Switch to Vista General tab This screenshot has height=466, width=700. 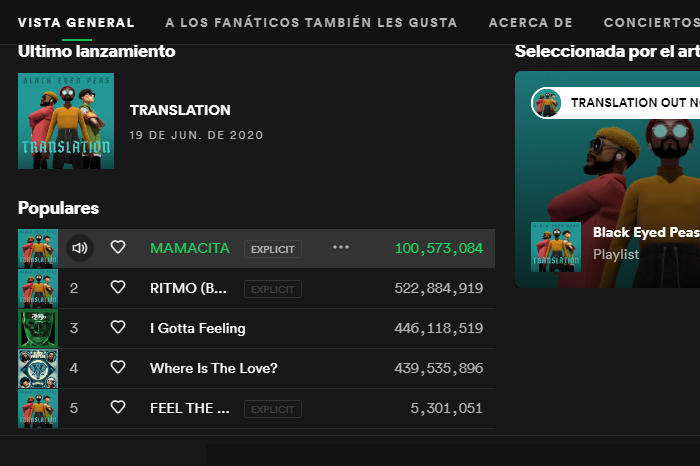point(76,22)
